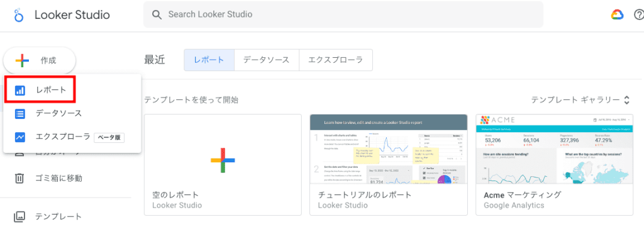Image resolution: width=644 pixels, height=234 pixels.
Task: Choose エクスプローラ from the create menu
Action: 72,137
